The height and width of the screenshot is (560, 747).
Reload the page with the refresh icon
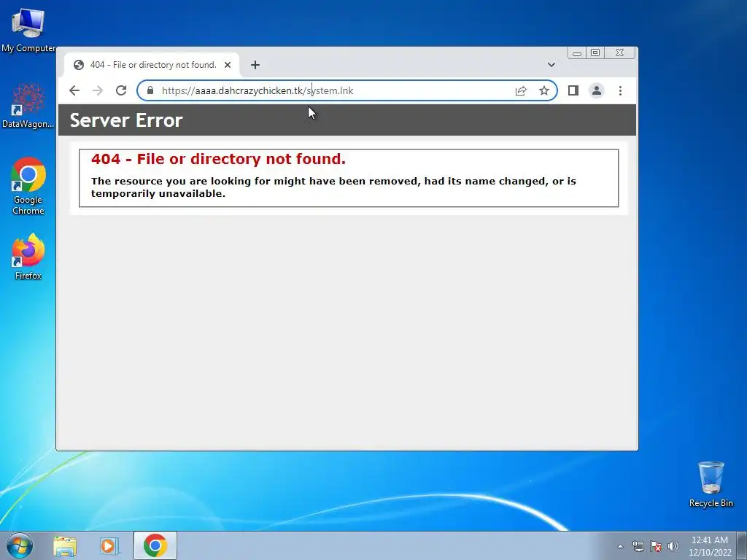pyautogui.click(x=121, y=90)
